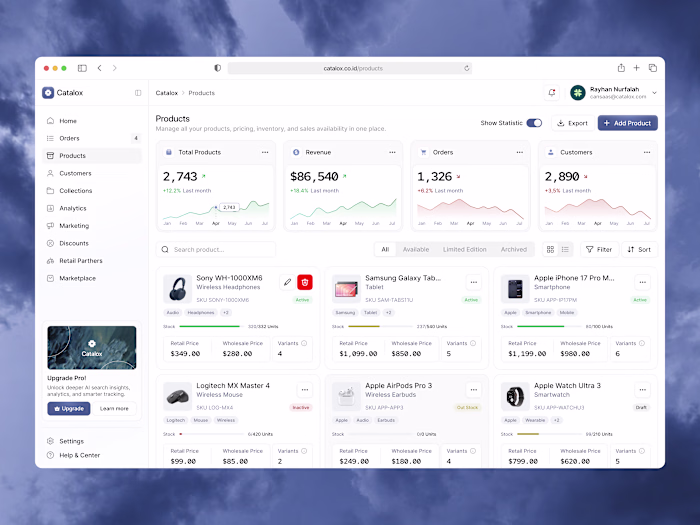Viewport: 700px width, 525px height.
Task: Click user avatar of Rayhan Nurfalah
Action: pos(578,92)
